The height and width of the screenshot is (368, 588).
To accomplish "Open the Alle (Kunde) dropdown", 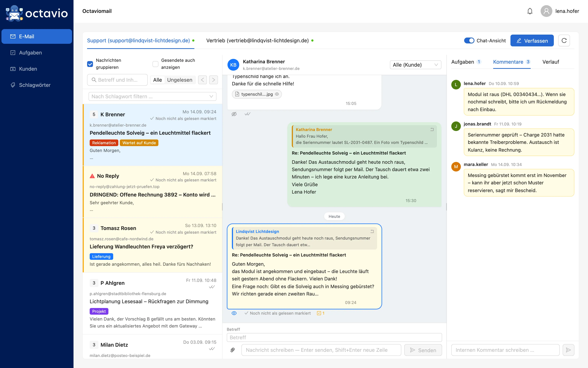I will click(x=415, y=65).
